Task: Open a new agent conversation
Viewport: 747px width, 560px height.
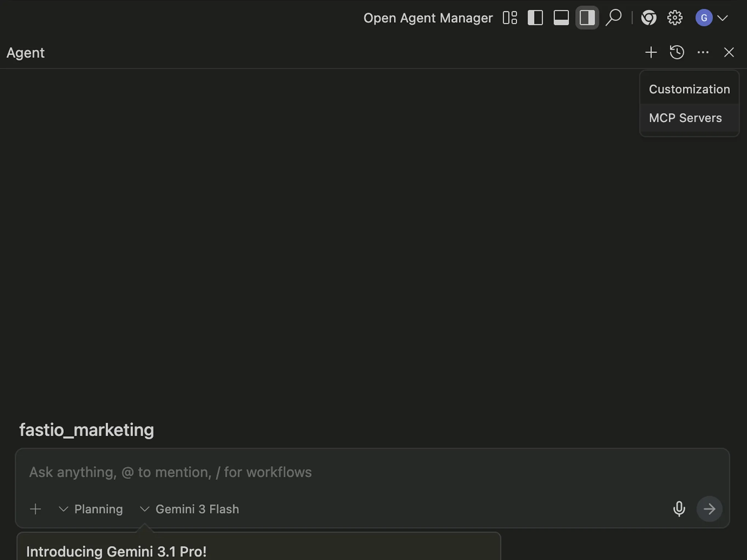Action: 651,52
